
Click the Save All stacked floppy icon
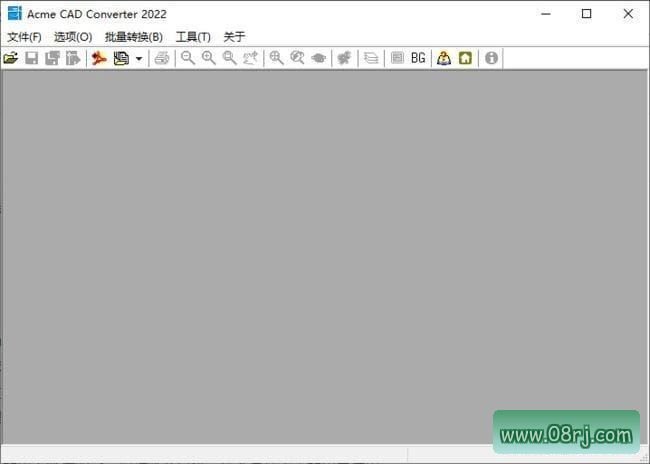(x=52, y=58)
